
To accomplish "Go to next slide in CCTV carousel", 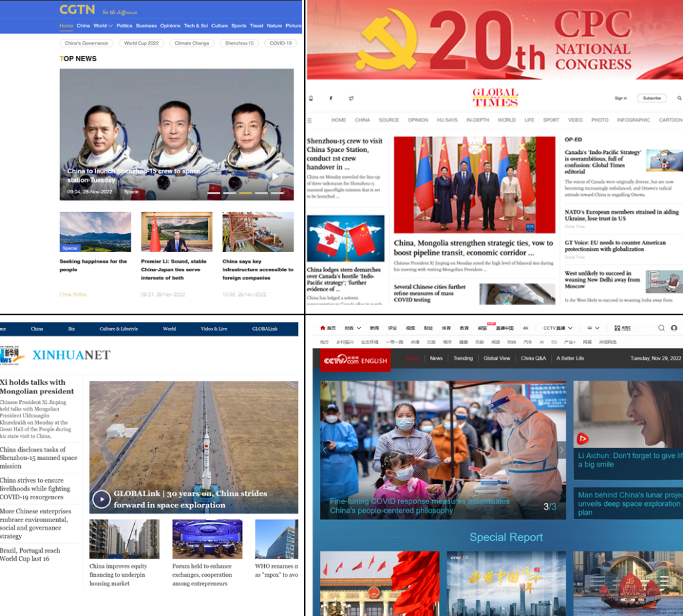I will [x=562, y=450].
